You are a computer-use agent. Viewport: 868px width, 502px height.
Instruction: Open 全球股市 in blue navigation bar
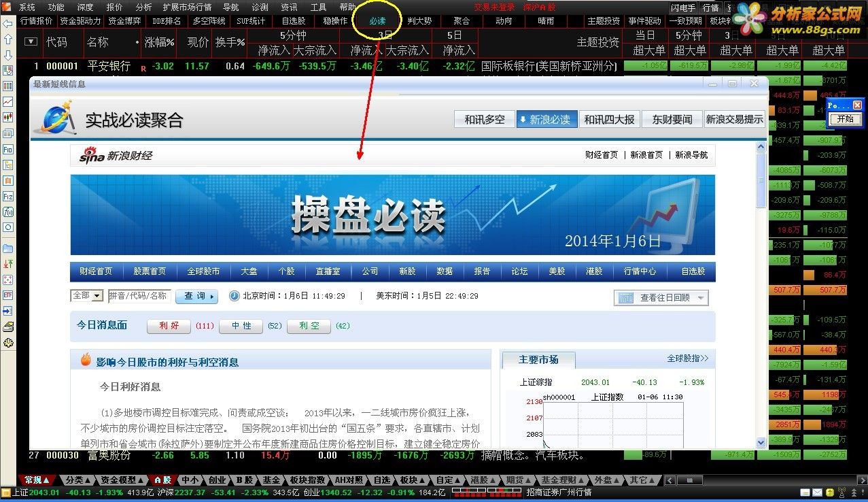[203, 271]
